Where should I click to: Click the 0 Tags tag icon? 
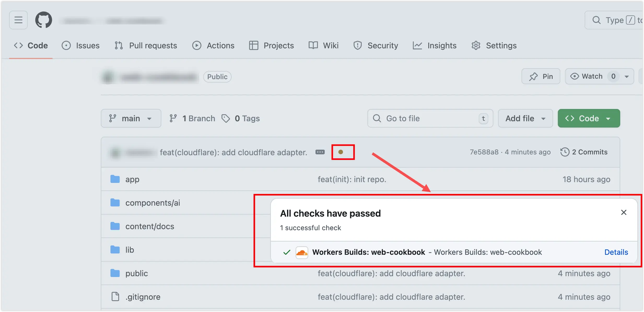(x=226, y=118)
